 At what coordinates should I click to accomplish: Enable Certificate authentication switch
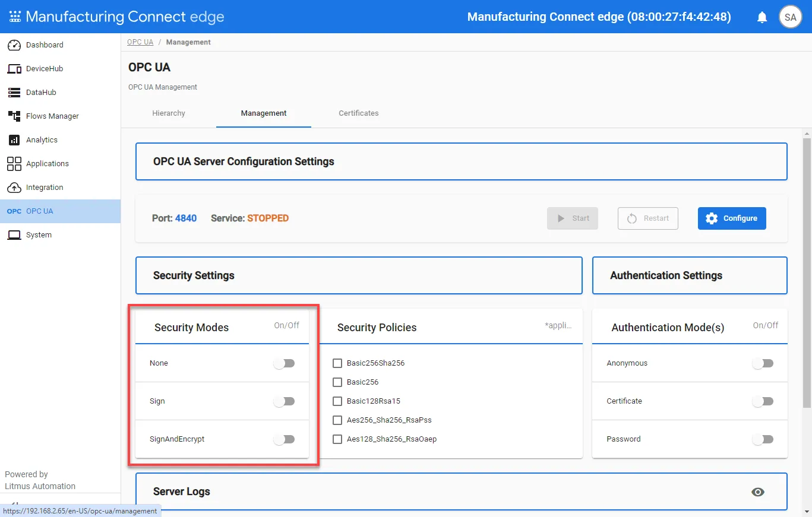click(x=763, y=401)
